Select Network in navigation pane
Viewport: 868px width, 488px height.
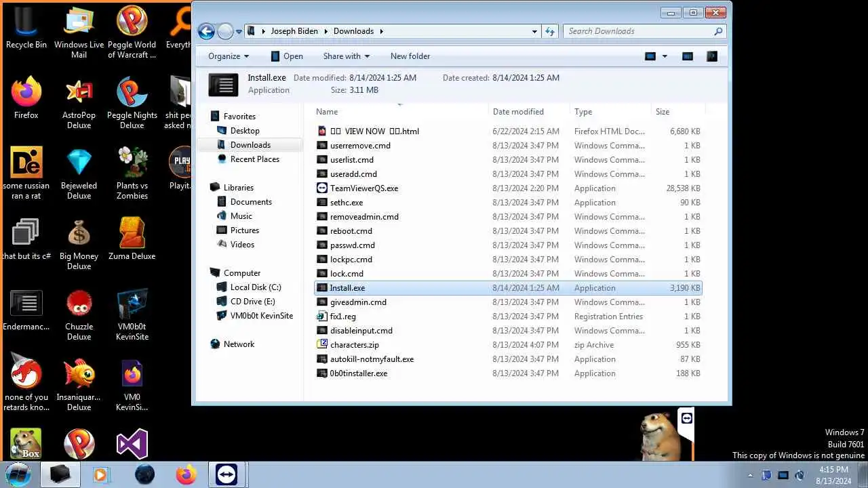click(239, 344)
